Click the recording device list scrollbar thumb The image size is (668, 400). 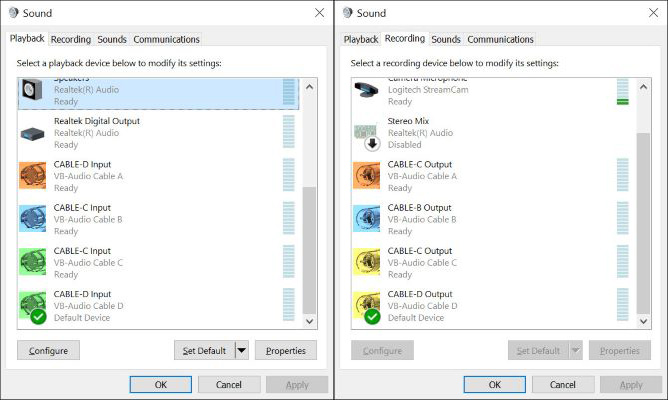643,223
